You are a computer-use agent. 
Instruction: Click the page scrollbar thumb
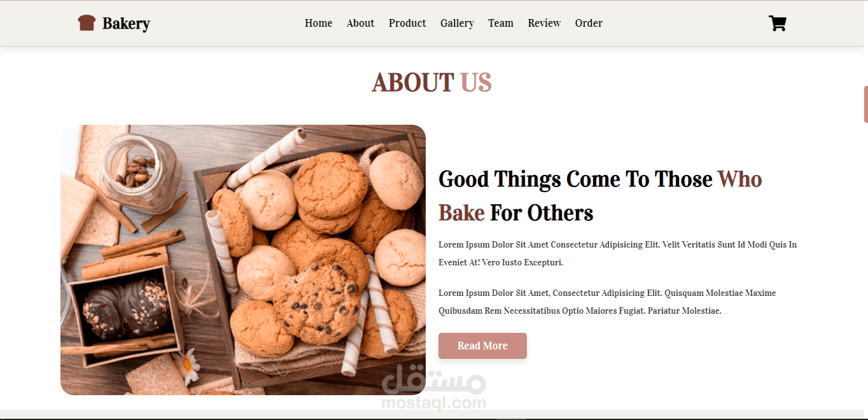pos(865,104)
